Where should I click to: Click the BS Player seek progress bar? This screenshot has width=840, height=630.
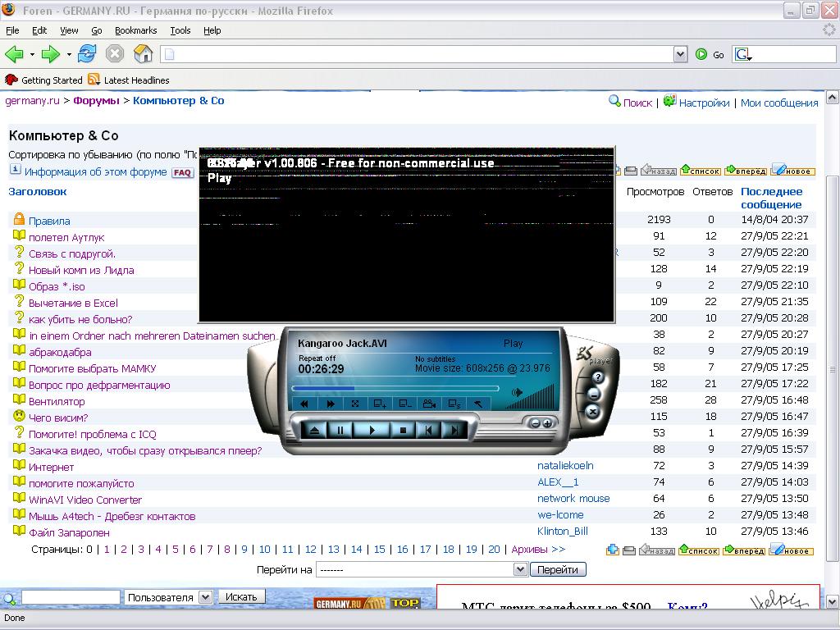pyautogui.click(x=395, y=388)
